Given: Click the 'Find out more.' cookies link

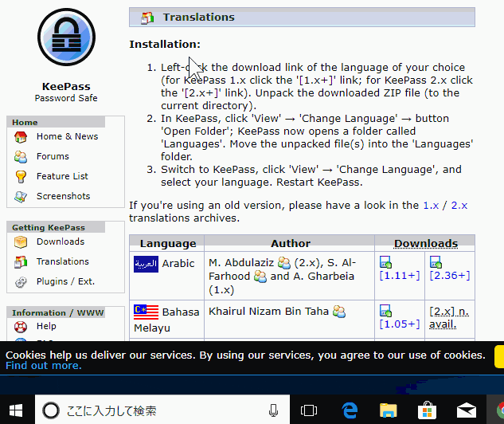Looking at the screenshot, I should point(44,366).
